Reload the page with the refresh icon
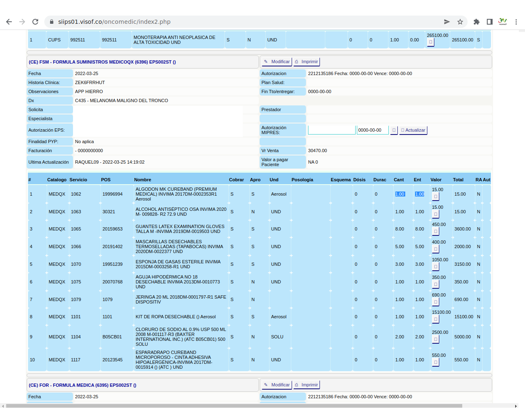525x420 pixels. click(35, 22)
